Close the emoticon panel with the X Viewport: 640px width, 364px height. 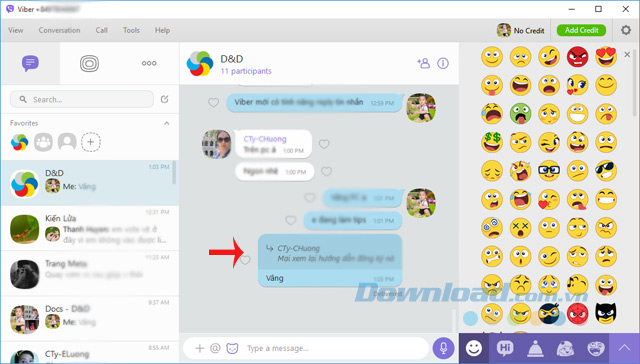coord(627,54)
